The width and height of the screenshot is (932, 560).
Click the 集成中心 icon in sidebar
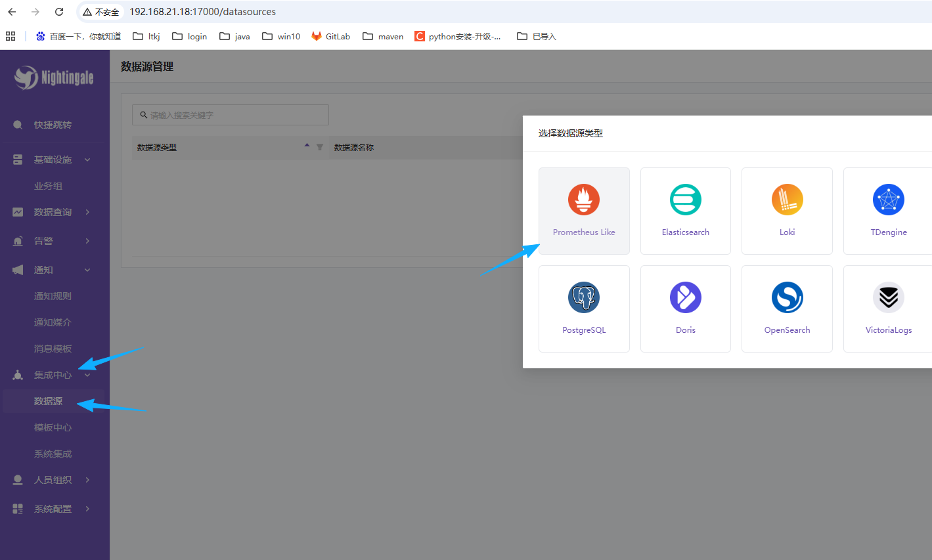pyautogui.click(x=18, y=375)
